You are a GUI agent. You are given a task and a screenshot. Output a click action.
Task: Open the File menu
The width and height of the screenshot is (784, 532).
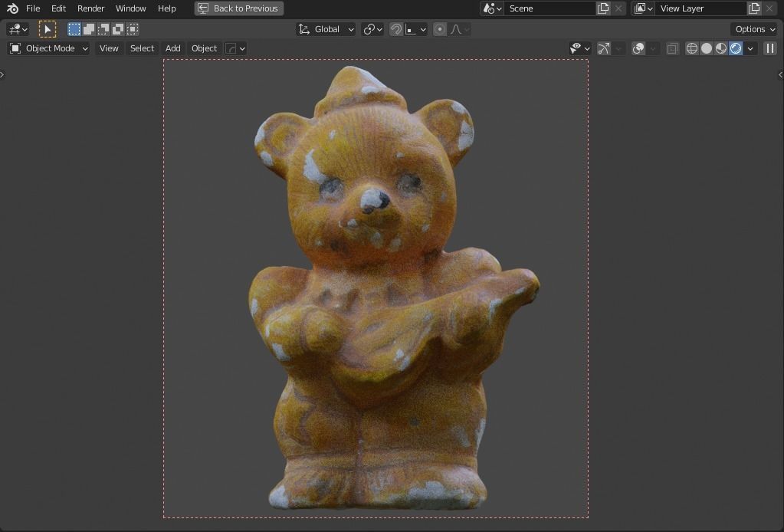tap(33, 8)
